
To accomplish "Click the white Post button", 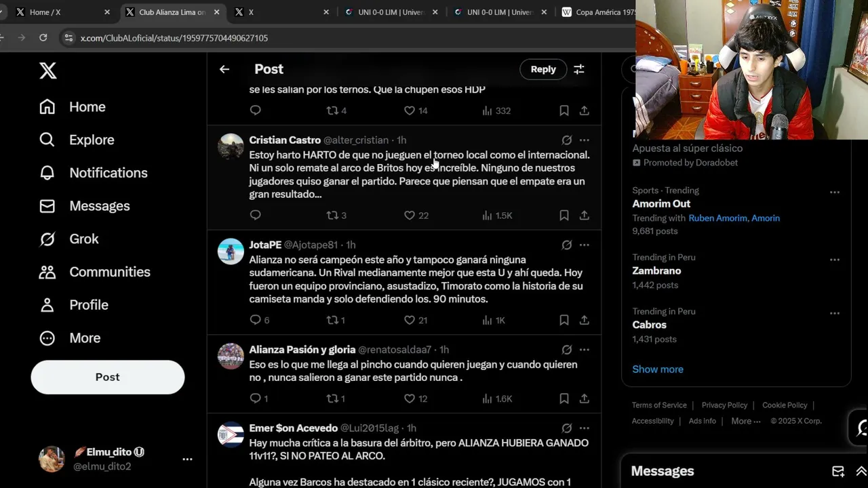I will pos(107,377).
